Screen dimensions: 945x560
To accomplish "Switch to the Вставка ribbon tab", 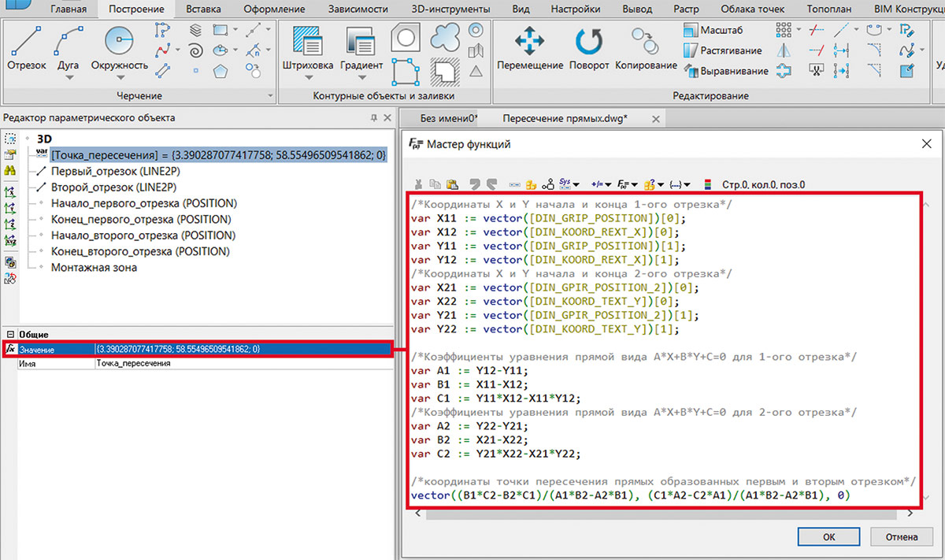I will pyautogui.click(x=202, y=9).
